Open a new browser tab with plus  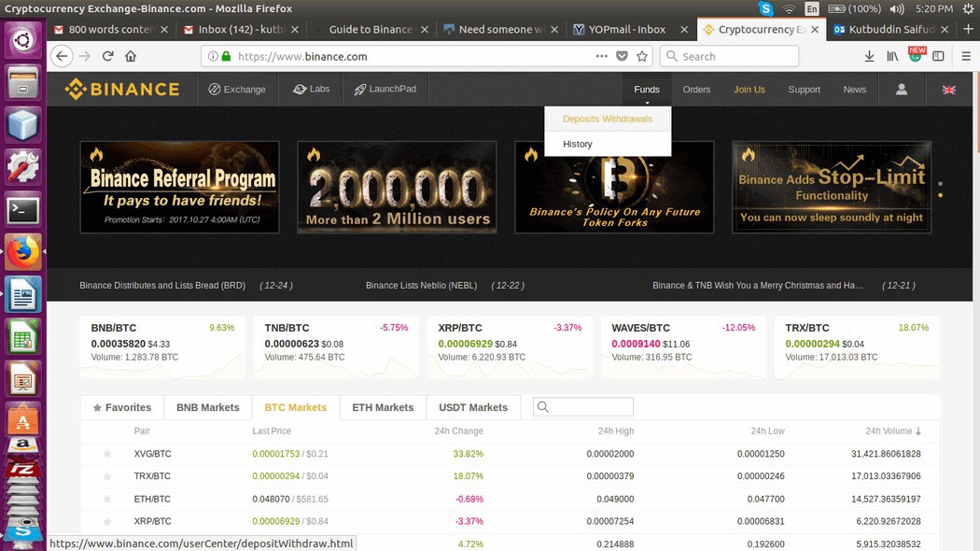(x=968, y=29)
